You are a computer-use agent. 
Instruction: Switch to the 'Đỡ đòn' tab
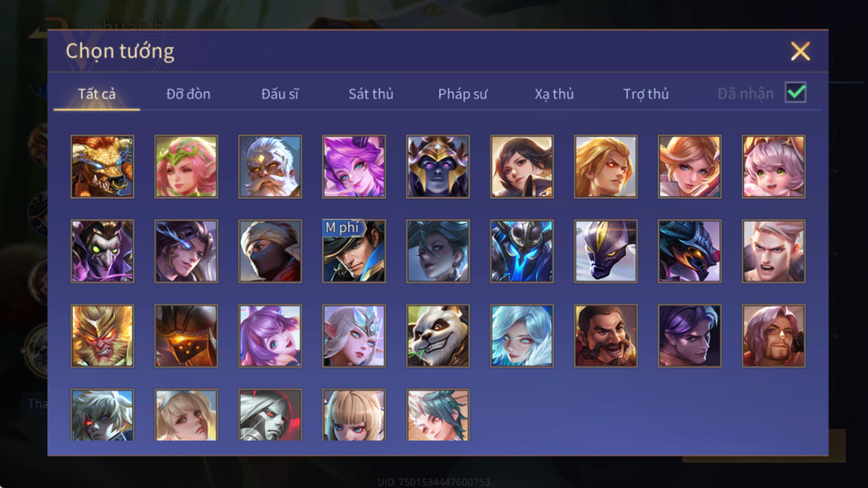188,94
